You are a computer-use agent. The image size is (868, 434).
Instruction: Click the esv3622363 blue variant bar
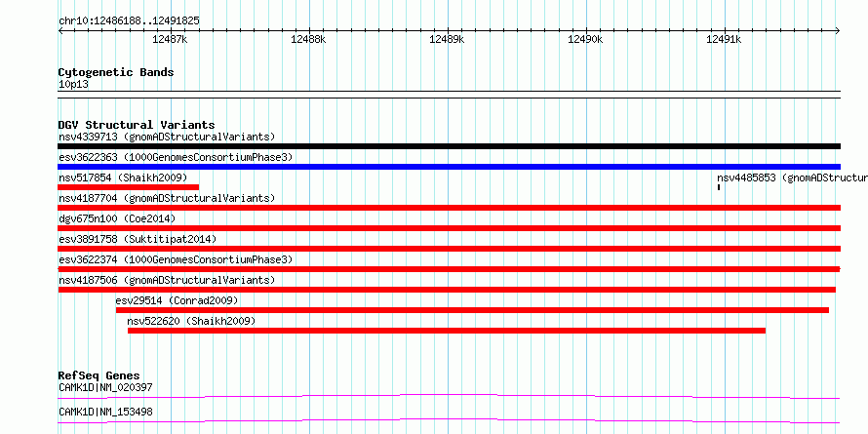(449, 167)
